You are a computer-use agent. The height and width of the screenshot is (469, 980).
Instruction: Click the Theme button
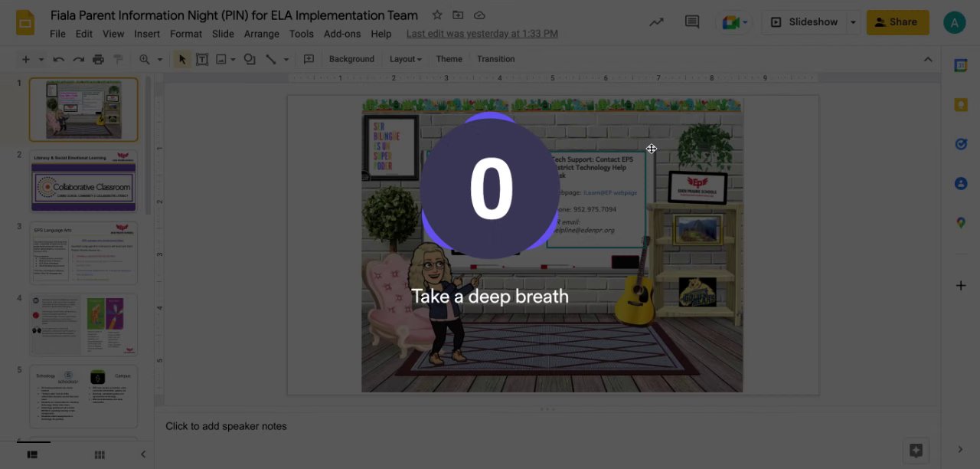pyautogui.click(x=449, y=59)
